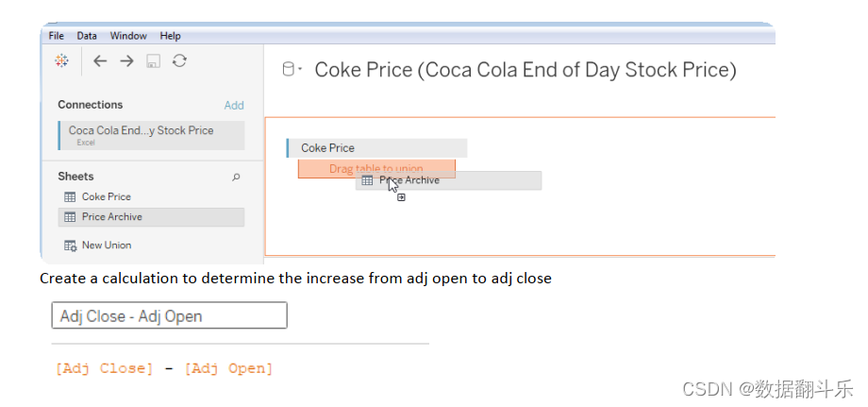Open the Help menu
The height and width of the screenshot is (407, 868).
point(170,36)
